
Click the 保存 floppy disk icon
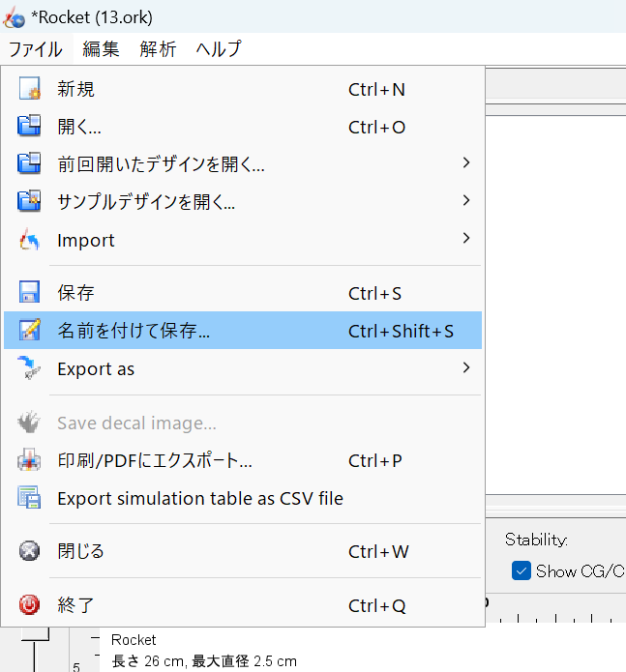[30, 293]
